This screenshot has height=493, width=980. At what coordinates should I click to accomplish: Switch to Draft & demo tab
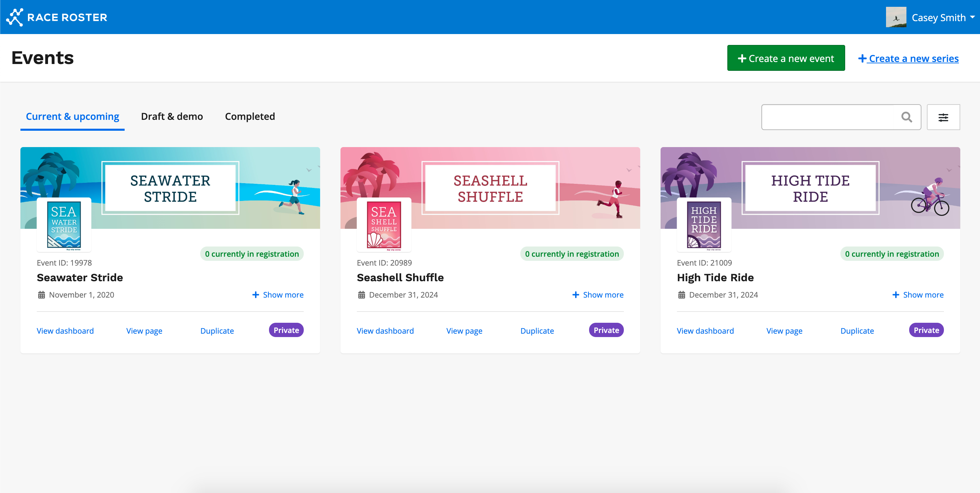pyautogui.click(x=172, y=116)
